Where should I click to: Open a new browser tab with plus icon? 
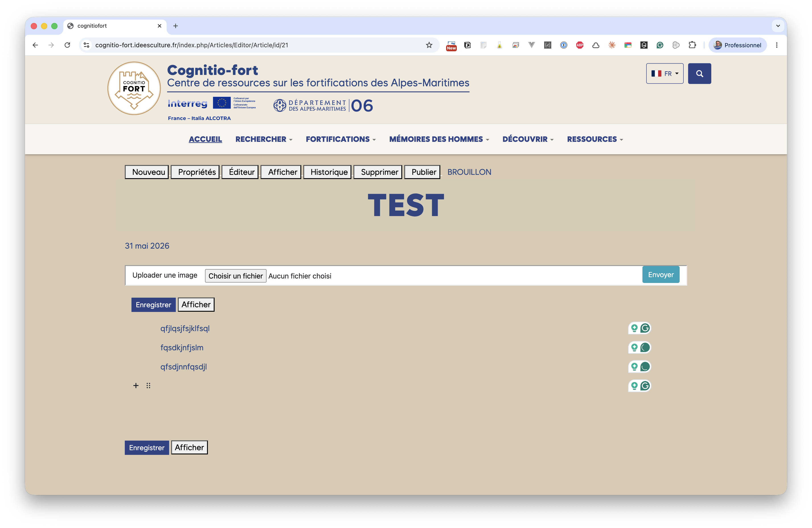point(175,26)
